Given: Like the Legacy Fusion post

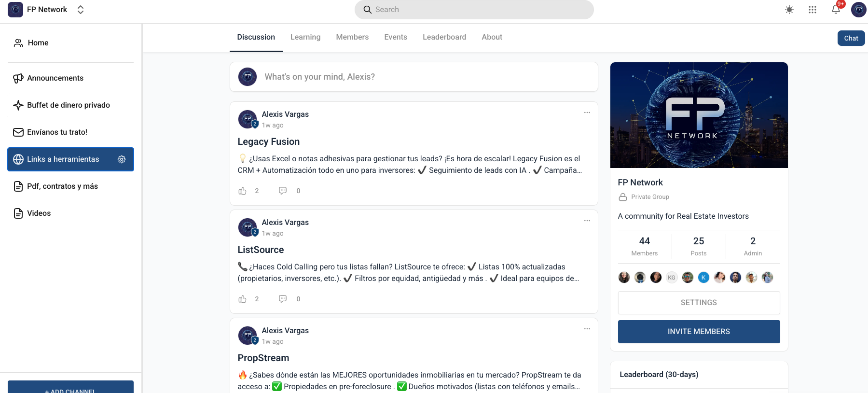Looking at the screenshot, I should coord(243,191).
